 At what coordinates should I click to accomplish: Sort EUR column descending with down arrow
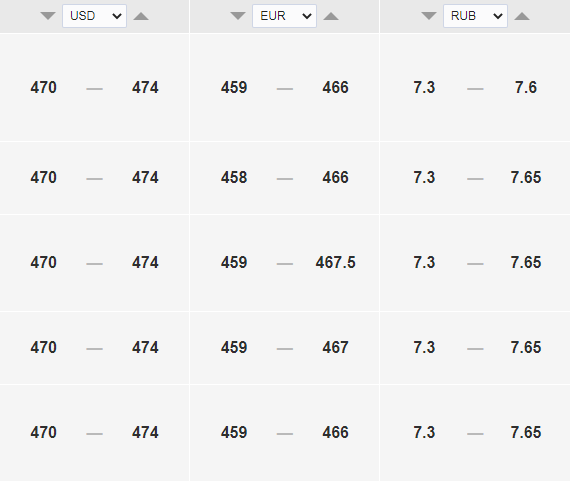click(x=238, y=16)
